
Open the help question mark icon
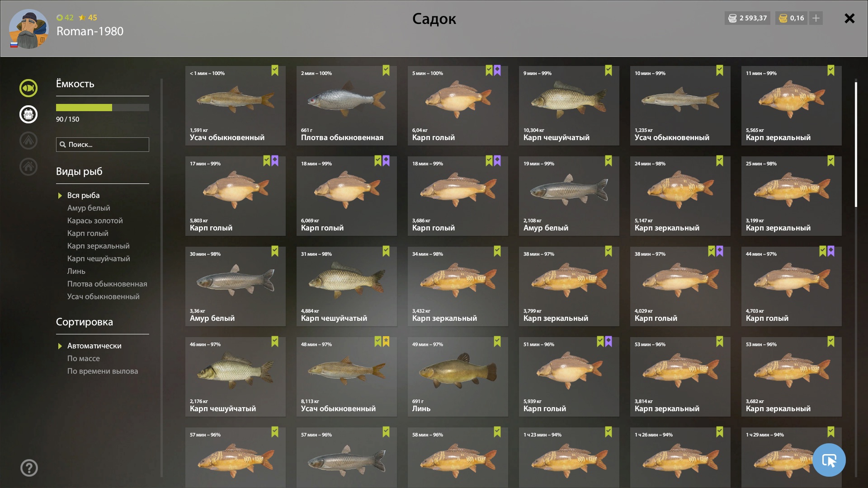[29, 468]
